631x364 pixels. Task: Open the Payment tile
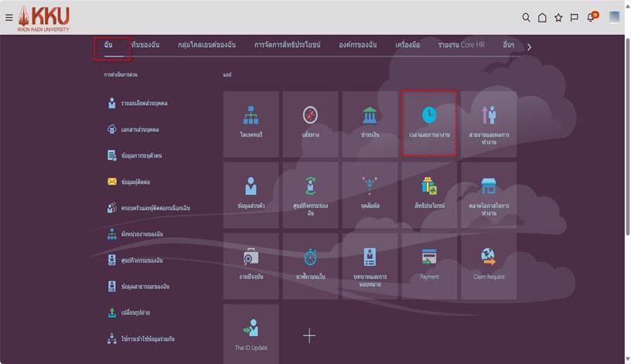tap(429, 264)
